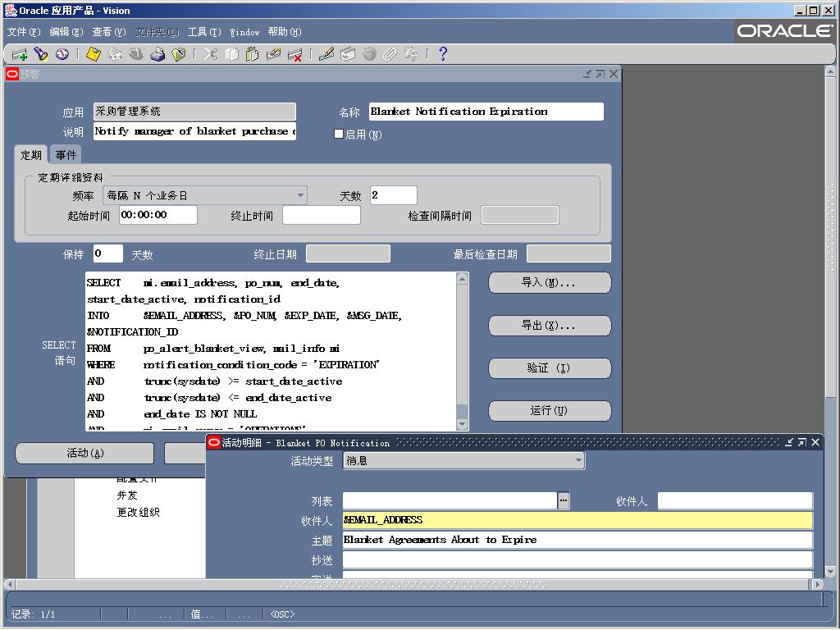Open the 查看(V) menu
840x630 pixels.
click(x=109, y=32)
